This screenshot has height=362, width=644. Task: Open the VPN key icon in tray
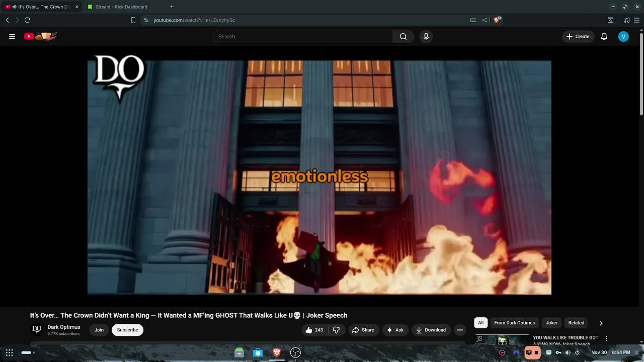point(558,352)
